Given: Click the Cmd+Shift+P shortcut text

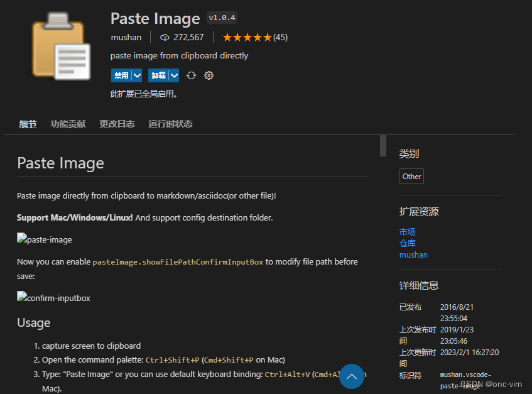Looking at the screenshot, I should 229,360.
